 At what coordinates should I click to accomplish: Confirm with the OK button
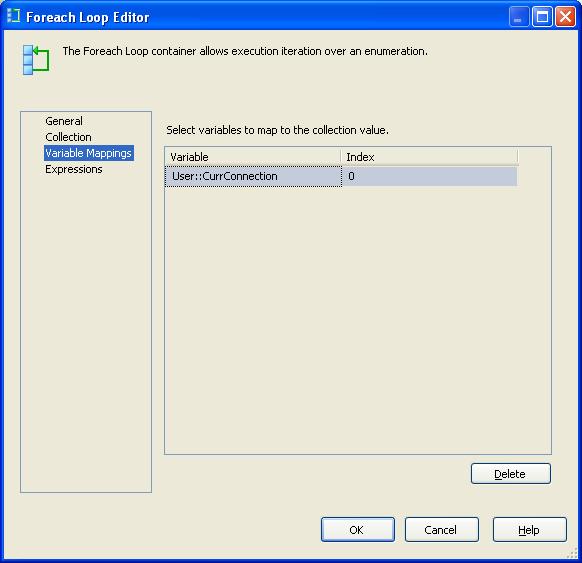(358, 530)
